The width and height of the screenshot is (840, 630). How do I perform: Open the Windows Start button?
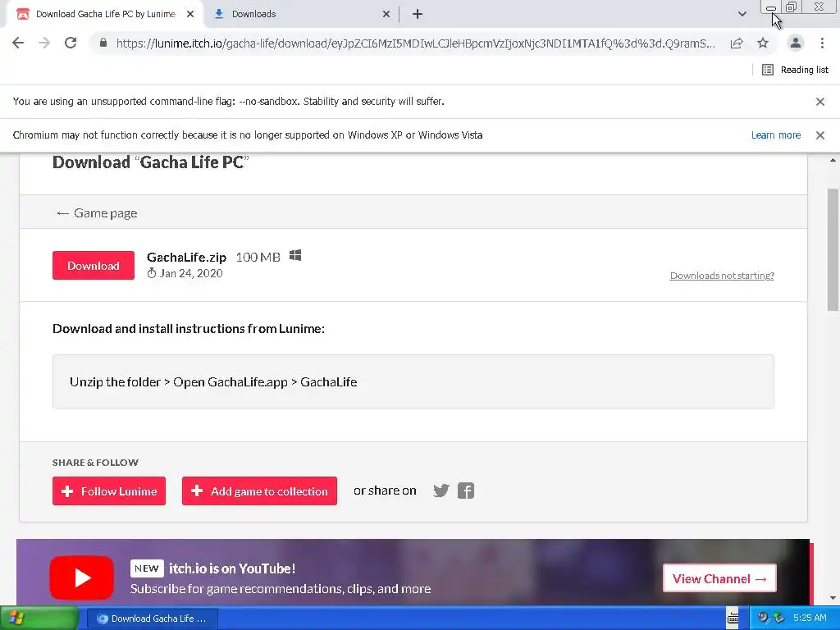39,619
